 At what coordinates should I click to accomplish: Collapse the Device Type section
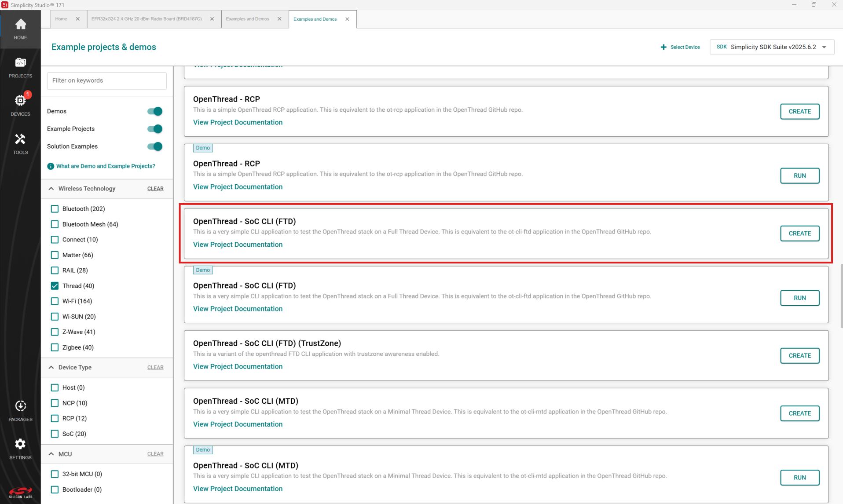[51, 367]
